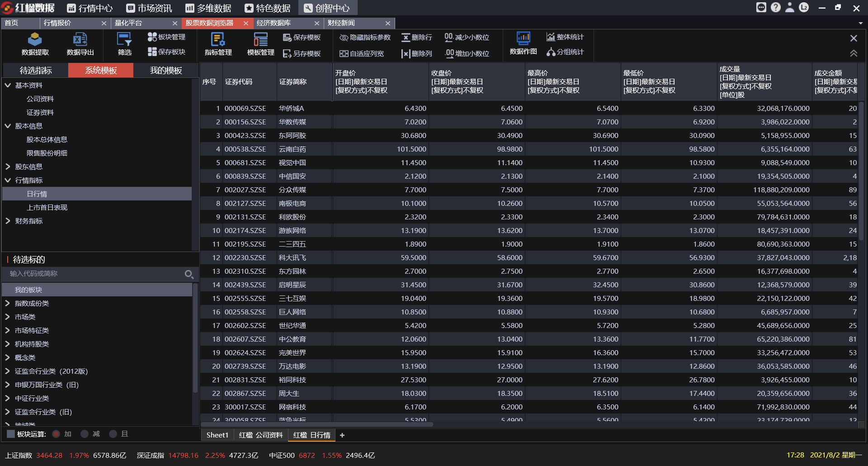Click the 数据提取 data extraction icon
Screen dimensions: 868x466
(x=35, y=44)
